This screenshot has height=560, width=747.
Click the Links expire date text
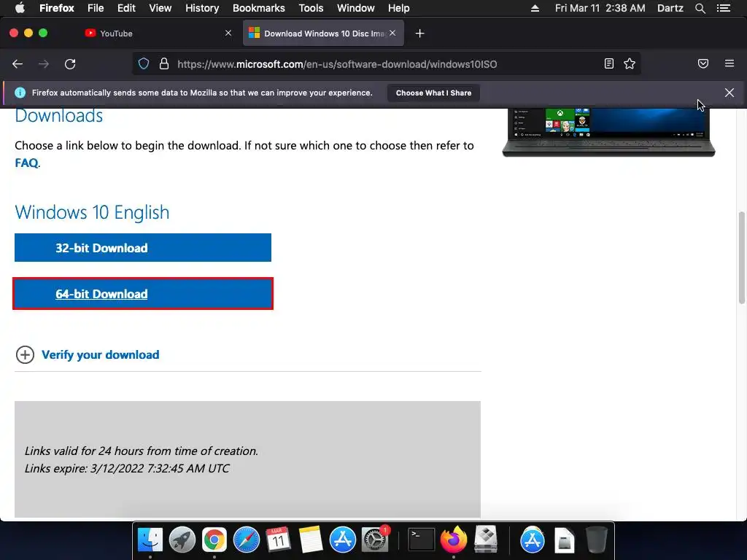[x=127, y=469]
